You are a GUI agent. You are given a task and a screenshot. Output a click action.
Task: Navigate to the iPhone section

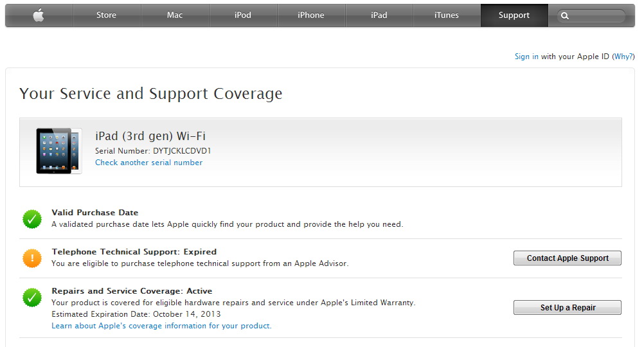coord(310,15)
